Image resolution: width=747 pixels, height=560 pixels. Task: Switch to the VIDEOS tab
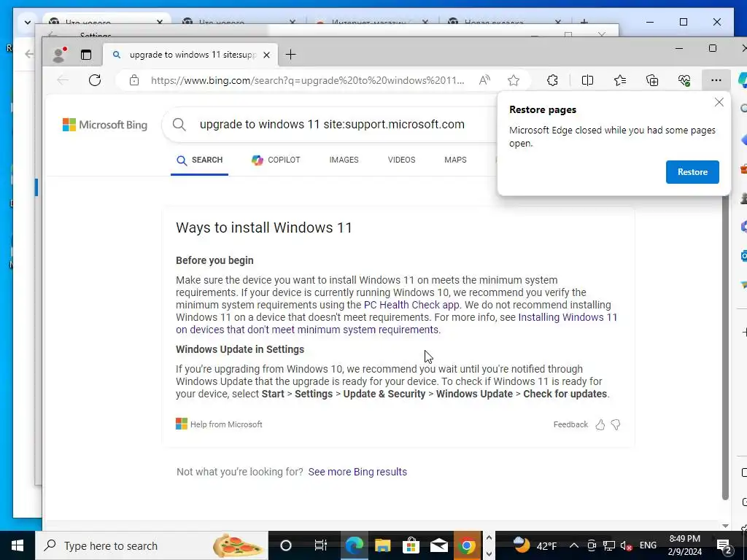402,160
